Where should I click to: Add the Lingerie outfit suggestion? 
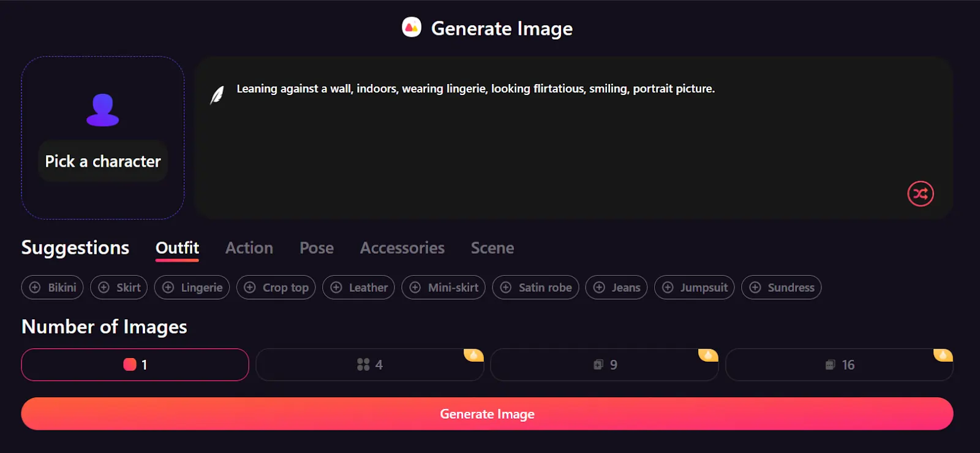click(x=192, y=287)
